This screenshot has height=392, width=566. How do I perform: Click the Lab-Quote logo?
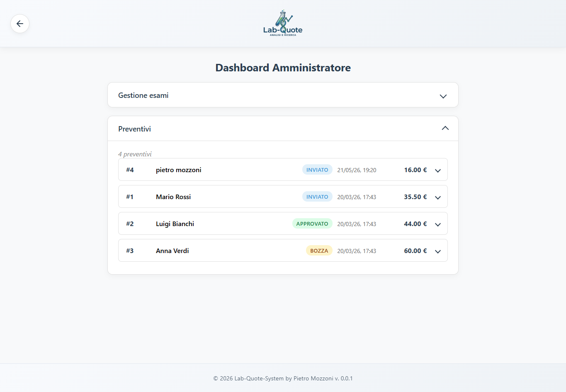click(x=283, y=23)
